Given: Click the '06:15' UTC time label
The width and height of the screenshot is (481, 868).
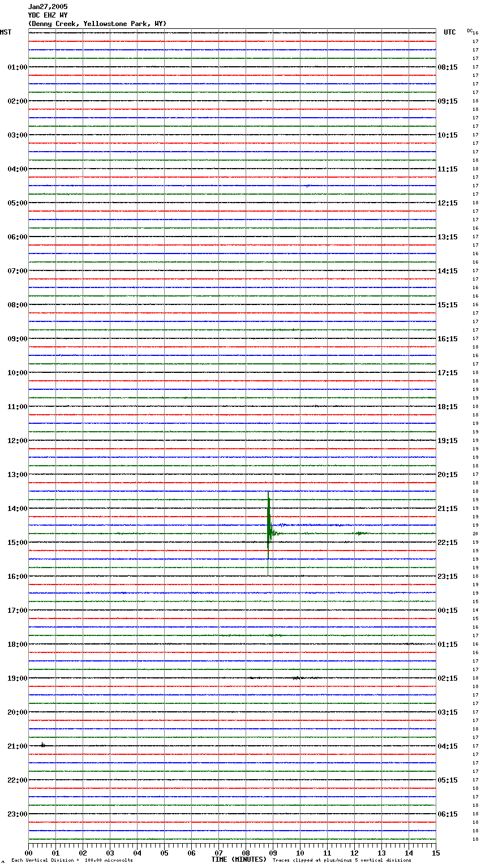Looking at the screenshot, I should (448, 814).
